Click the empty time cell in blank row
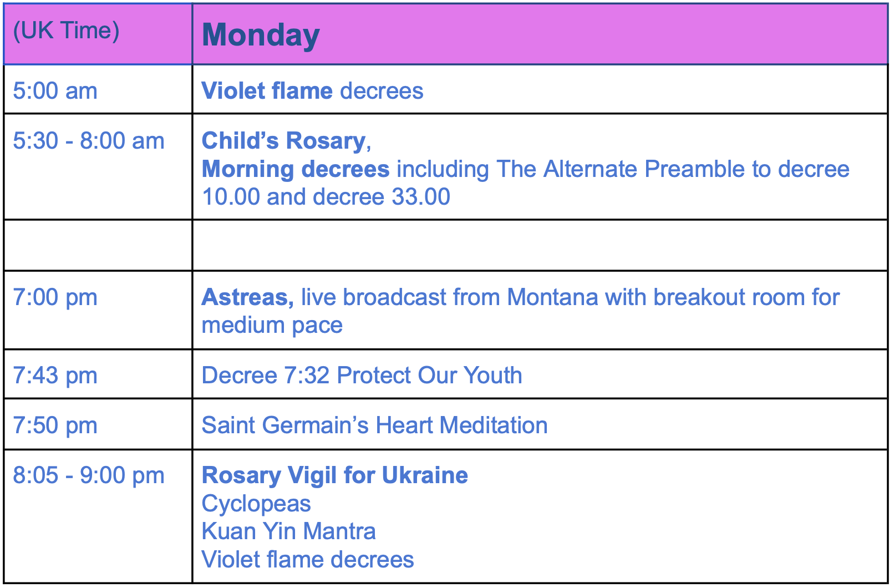Screen dimensions: 894x588 pos(98,245)
